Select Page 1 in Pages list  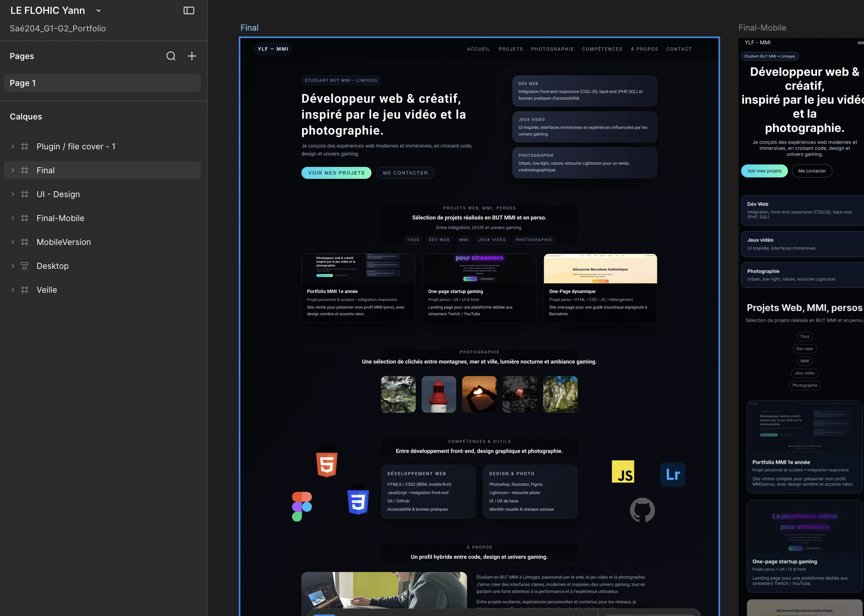tap(102, 83)
